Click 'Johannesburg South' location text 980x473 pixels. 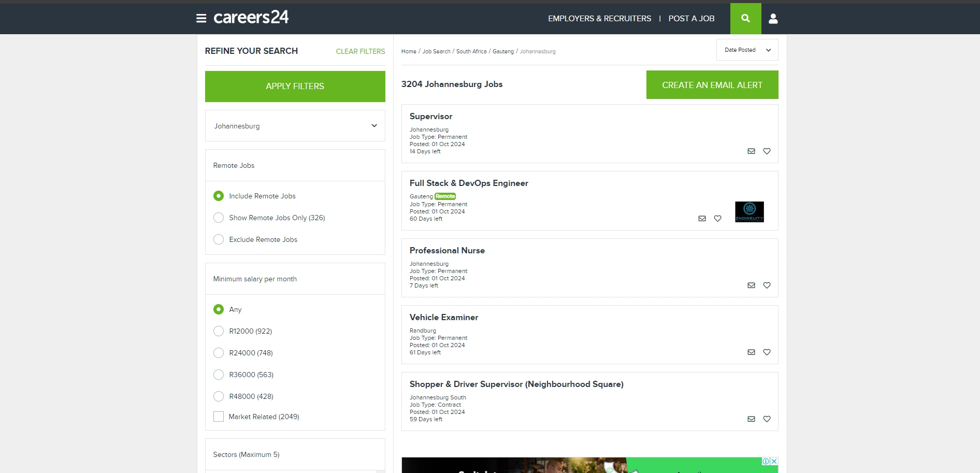(438, 397)
